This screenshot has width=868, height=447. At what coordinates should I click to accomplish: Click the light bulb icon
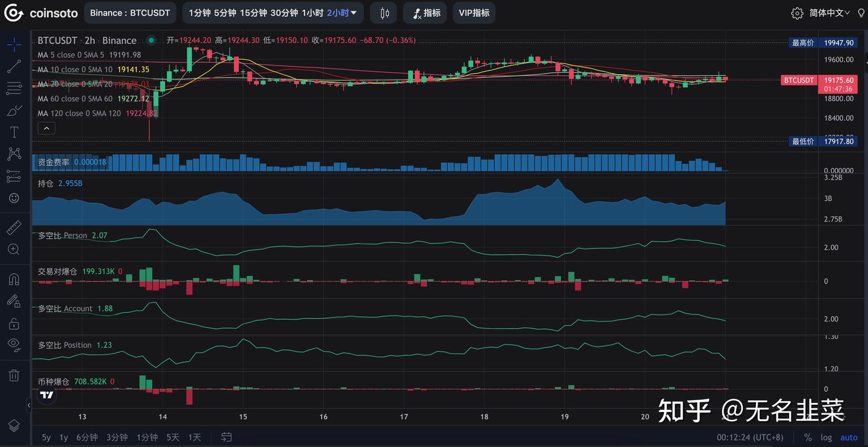pyautogui.click(x=861, y=13)
